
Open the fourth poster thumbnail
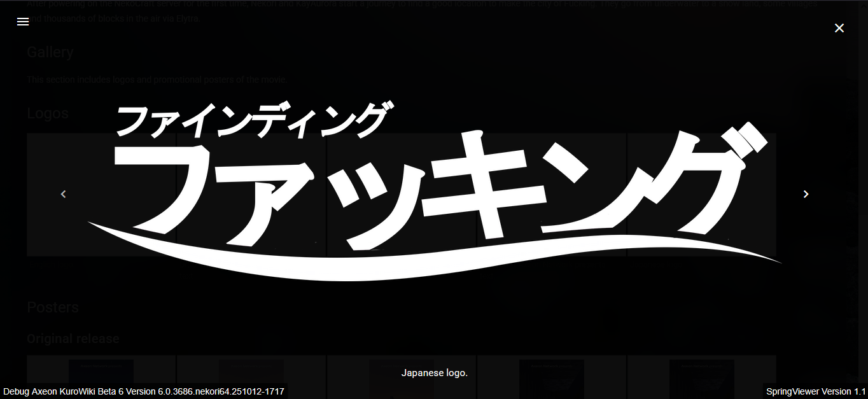(552, 379)
